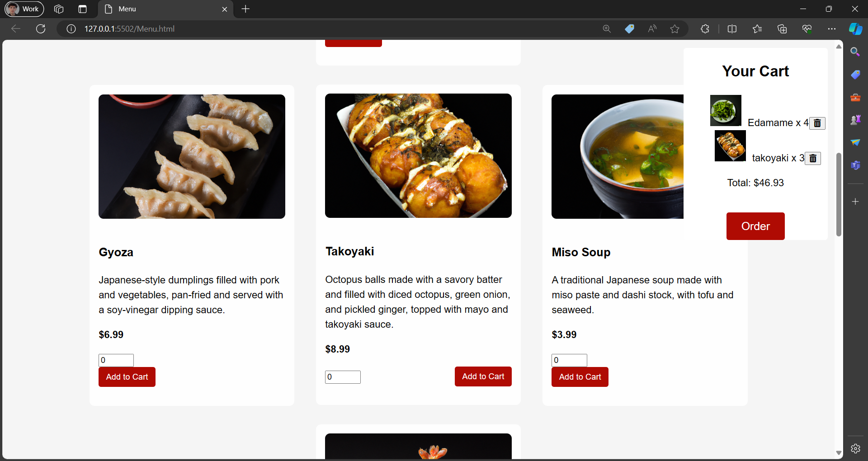The height and width of the screenshot is (461, 868).
Task: Open shopping price tag icon in address bar
Action: tap(629, 29)
